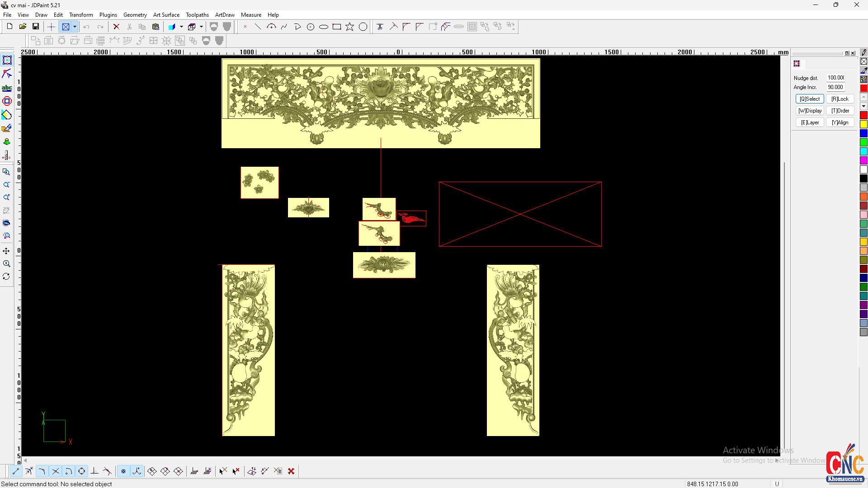Open the shaded cube display dropdown arrow
The image size is (868, 488).
point(181,27)
